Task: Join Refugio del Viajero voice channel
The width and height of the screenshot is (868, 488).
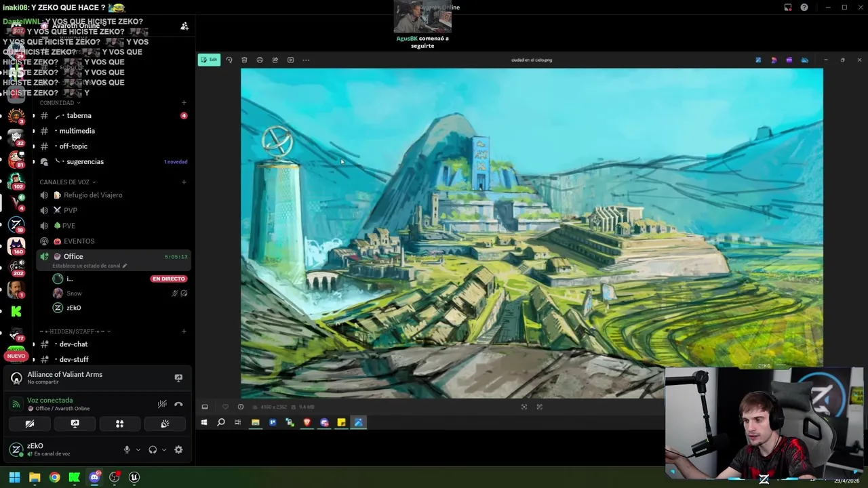Action: point(113,195)
